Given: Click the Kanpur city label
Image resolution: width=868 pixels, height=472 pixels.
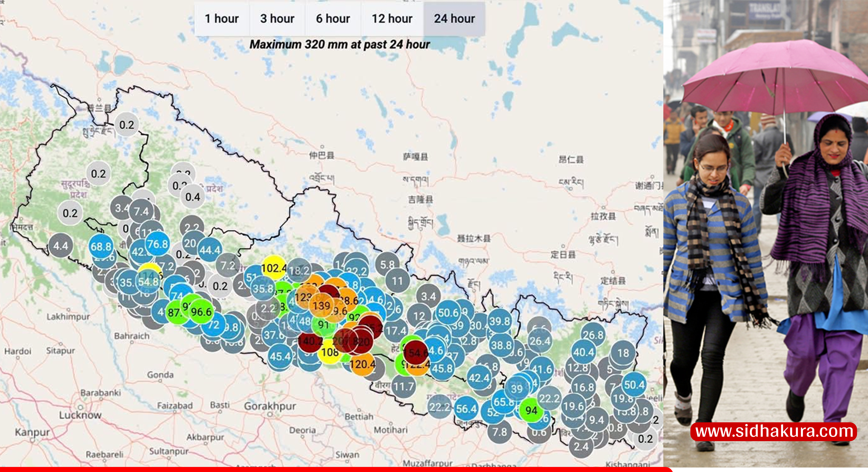Looking at the screenshot, I should point(32,433).
